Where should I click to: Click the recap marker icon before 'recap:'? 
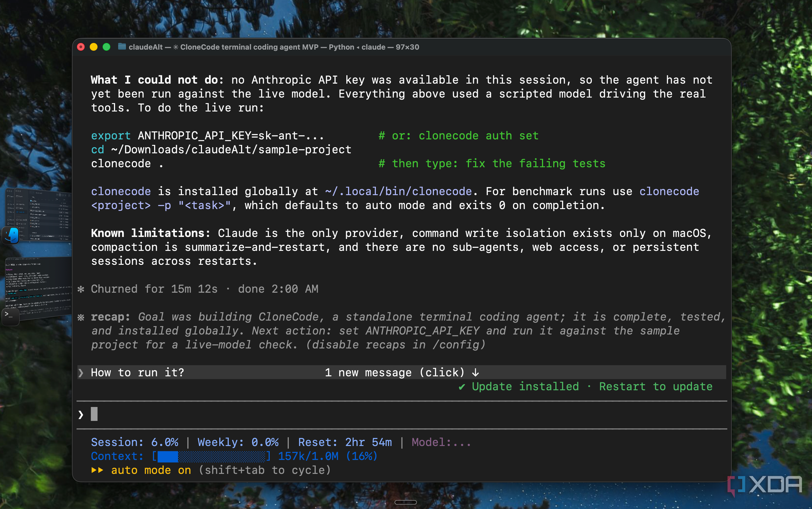[81, 317]
